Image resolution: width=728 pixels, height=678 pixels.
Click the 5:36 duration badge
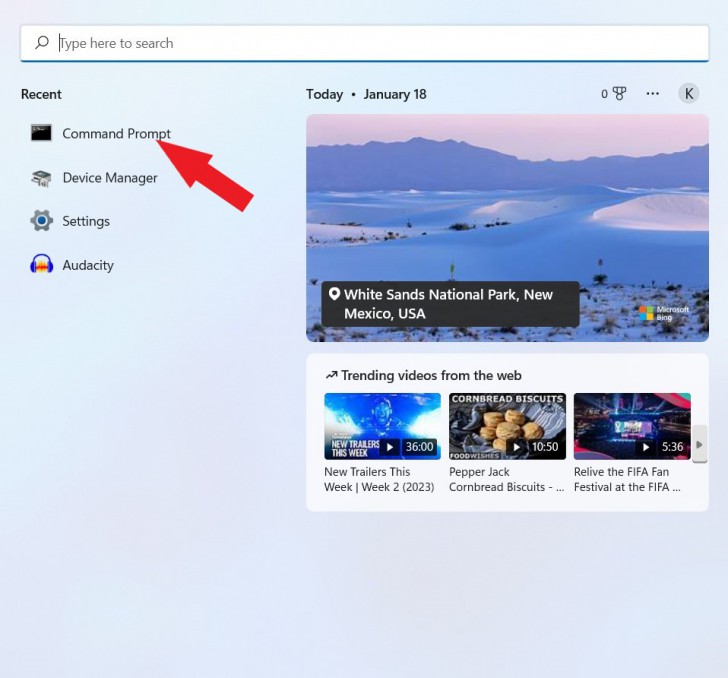tap(672, 447)
